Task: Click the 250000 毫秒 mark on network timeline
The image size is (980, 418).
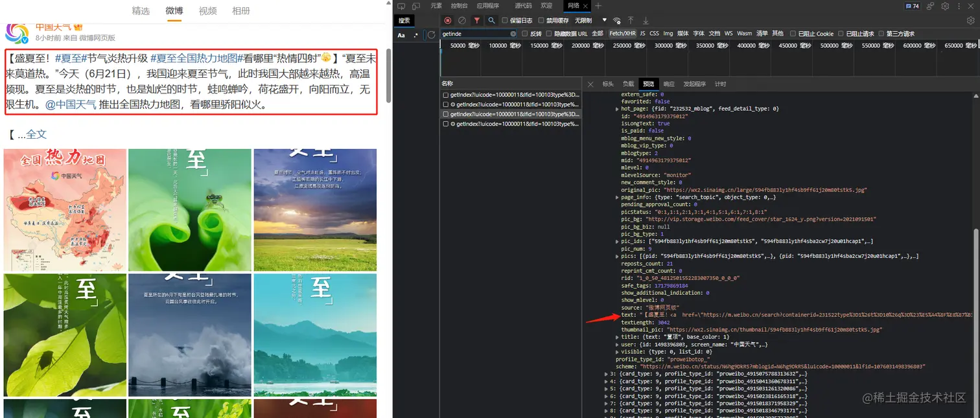Action: (631, 45)
